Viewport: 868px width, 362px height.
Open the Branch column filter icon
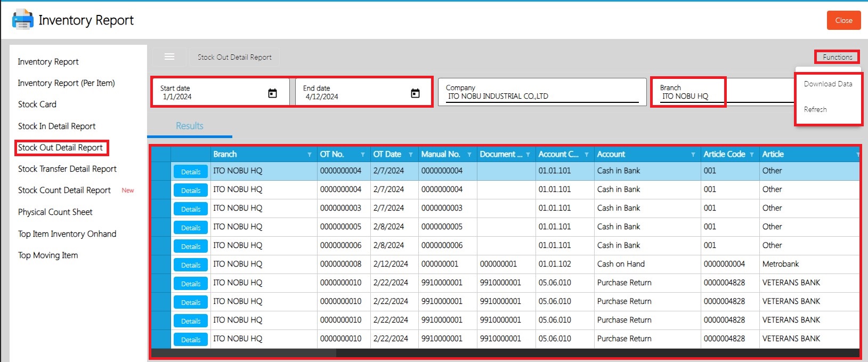(x=310, y=155)
